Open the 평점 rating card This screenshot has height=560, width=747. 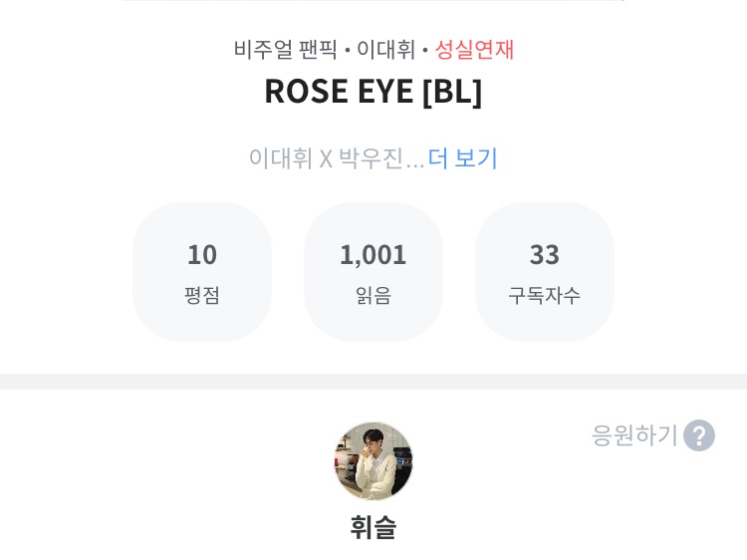coord(202,272)
